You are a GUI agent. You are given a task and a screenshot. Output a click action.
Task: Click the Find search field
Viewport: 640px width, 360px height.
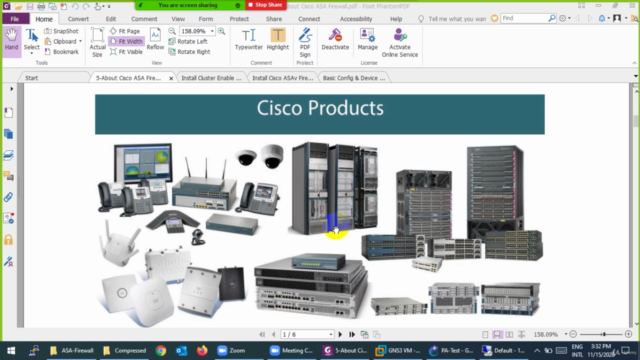[x=524, y=18]
